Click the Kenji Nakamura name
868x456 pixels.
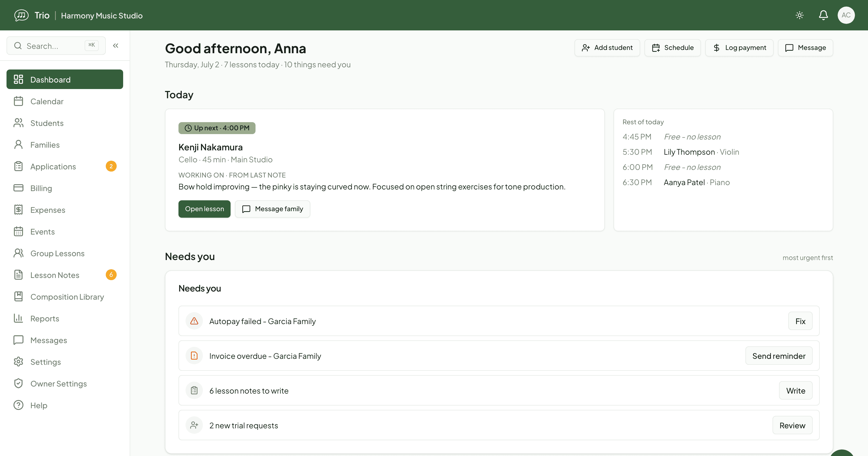pos(210,147)
